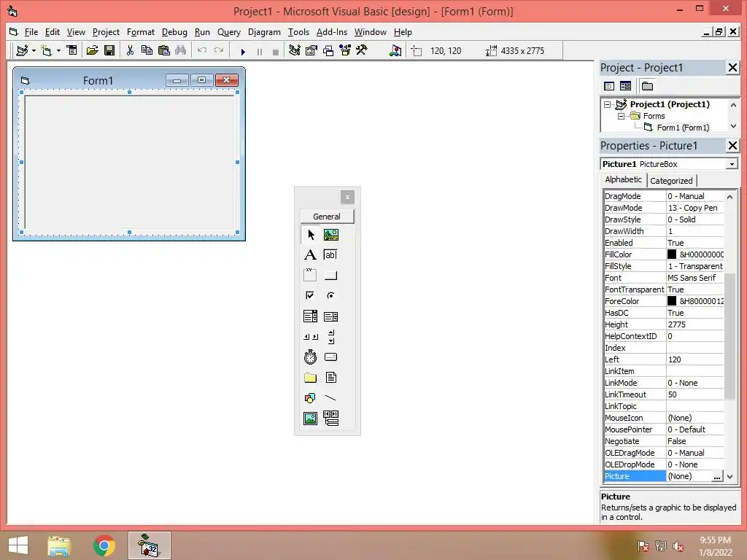Click the Save Project toolbar icon
Image resolution: width=747 pixels, height=560 pixels.
point(109,50)
